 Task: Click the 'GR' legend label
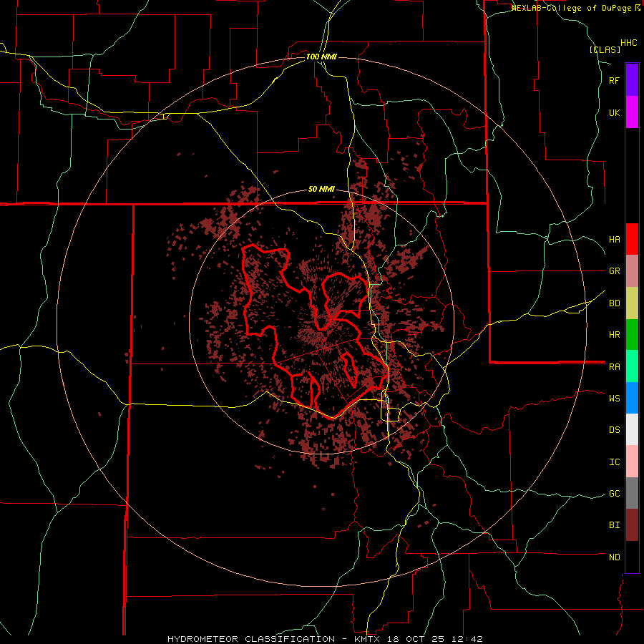(x=614, y=271)
